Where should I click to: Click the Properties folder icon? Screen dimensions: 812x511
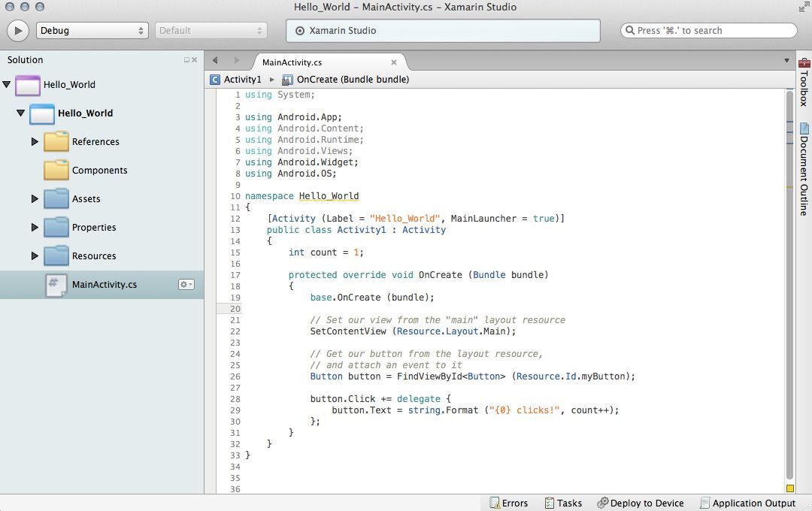[56, 227]
